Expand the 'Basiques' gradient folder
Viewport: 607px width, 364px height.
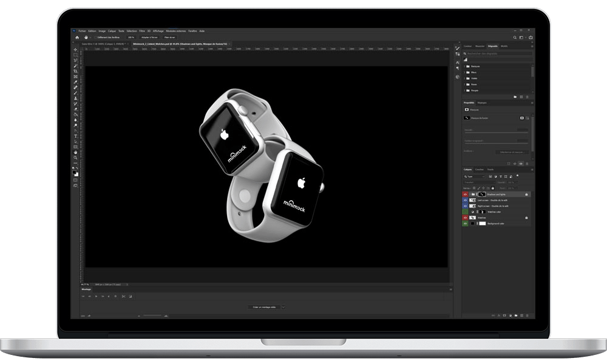tap(464, 67)
